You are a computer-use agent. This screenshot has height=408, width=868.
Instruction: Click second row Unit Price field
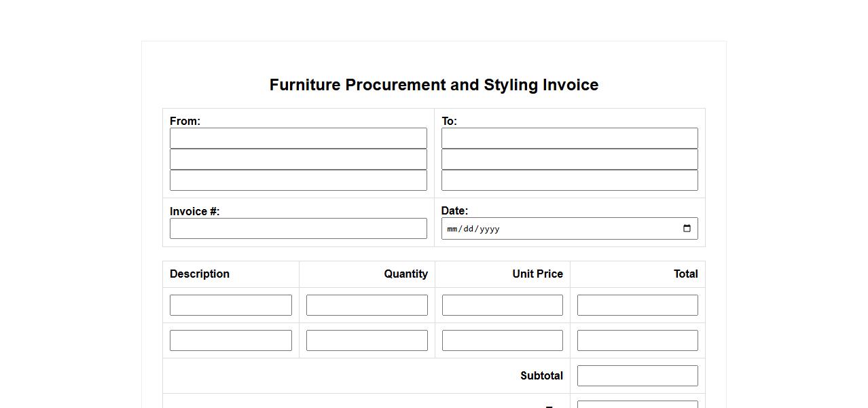(x=502, y=341)
